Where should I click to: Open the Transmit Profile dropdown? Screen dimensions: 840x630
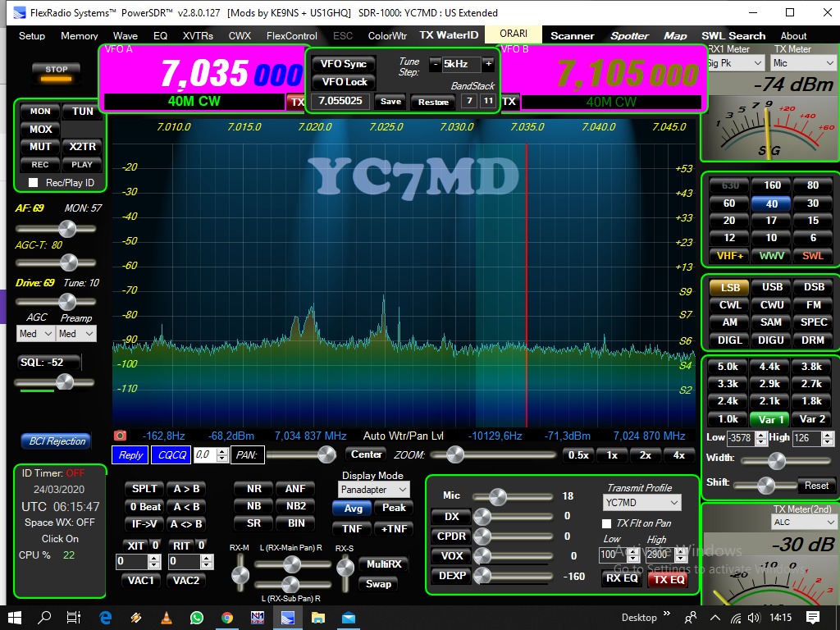[x=641, y=503]
